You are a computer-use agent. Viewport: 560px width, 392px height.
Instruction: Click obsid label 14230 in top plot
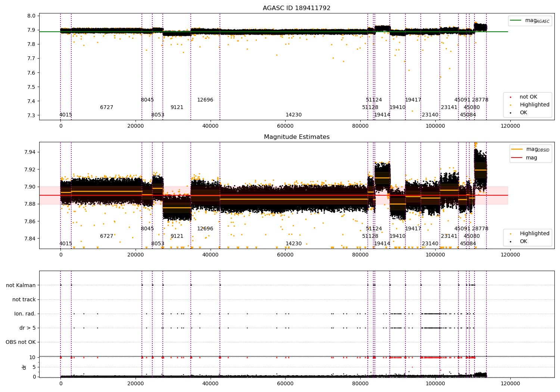coord(294,115)
